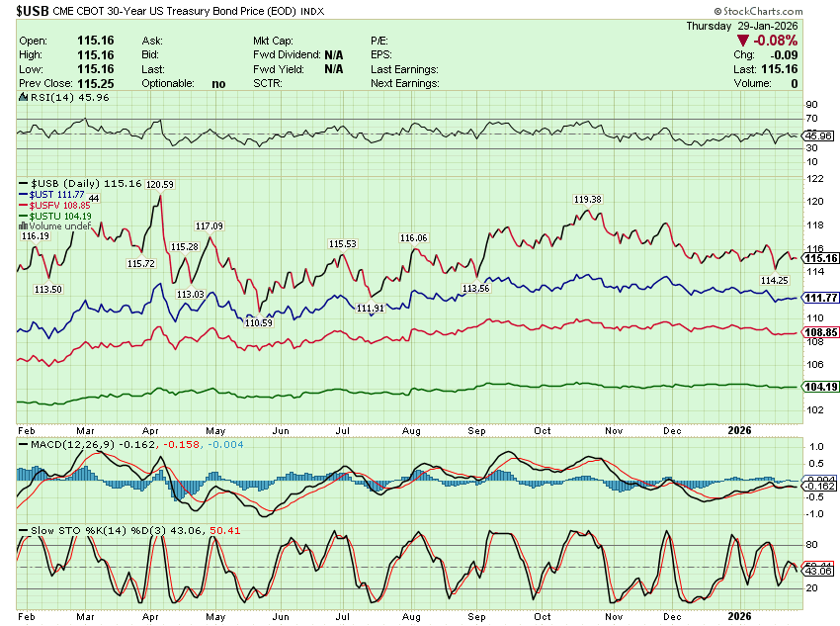Select the 110.59 low price label
The width and height of the screenshot is (840, 626).
pyautogui.click(x=258, y=322)
